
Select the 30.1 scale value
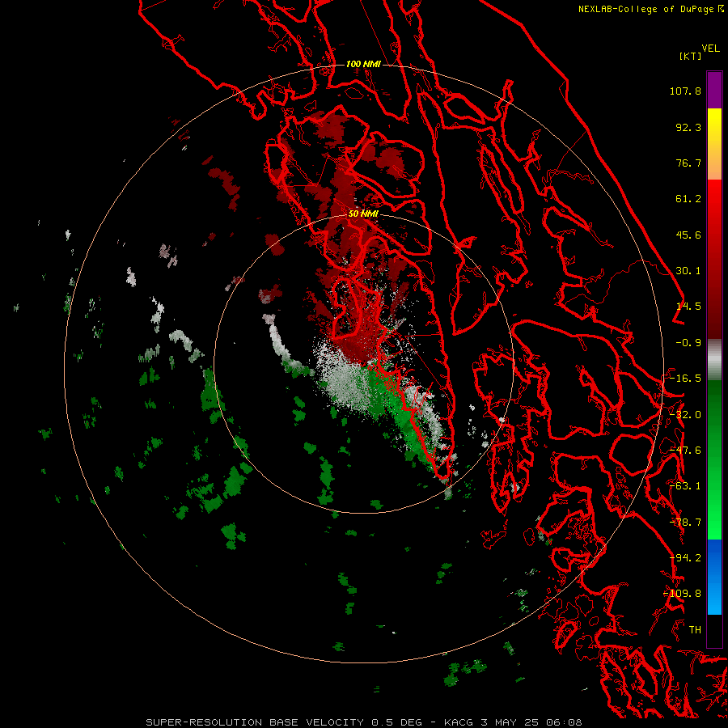688,271
